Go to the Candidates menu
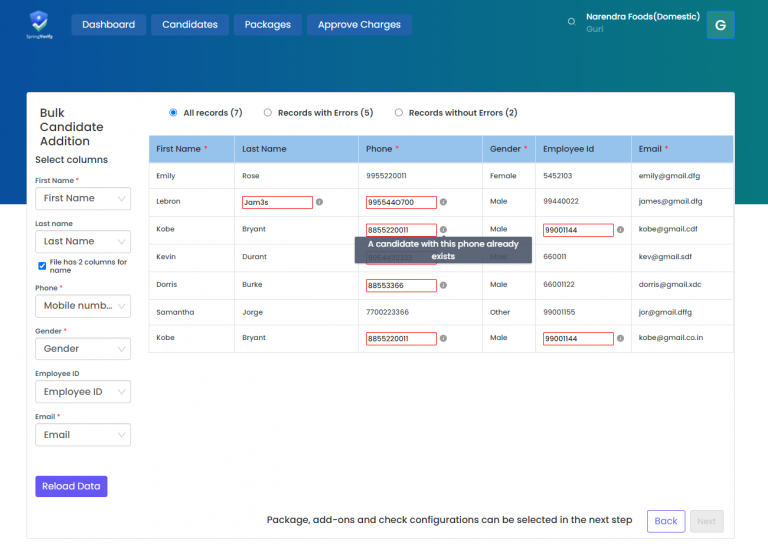The width and height of the screenshot is (768, 549). 190,24
